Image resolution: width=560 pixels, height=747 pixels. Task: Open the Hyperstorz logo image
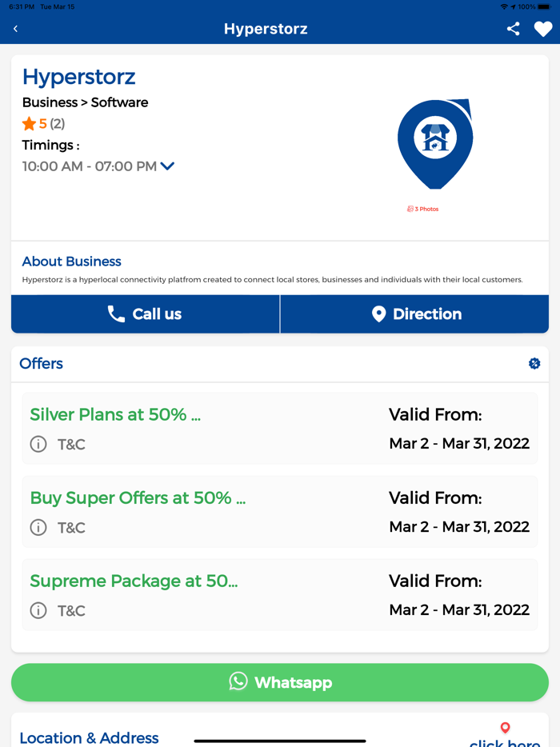point(435,143)
